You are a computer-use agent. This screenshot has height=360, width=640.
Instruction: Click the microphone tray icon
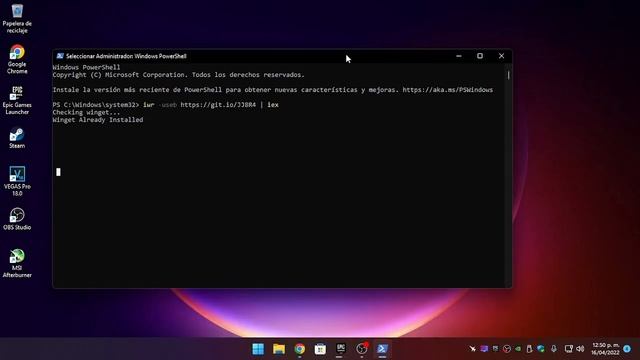553,349
